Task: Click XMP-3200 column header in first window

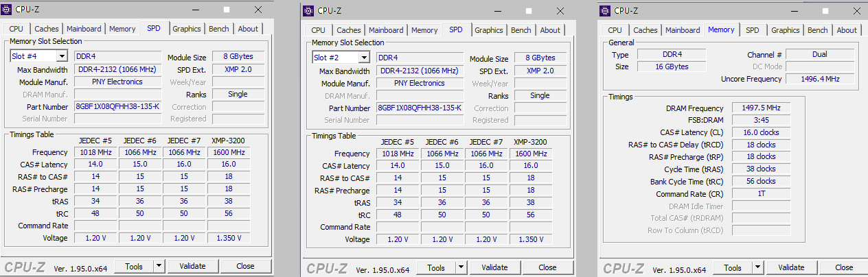Action: coord(229,141)
